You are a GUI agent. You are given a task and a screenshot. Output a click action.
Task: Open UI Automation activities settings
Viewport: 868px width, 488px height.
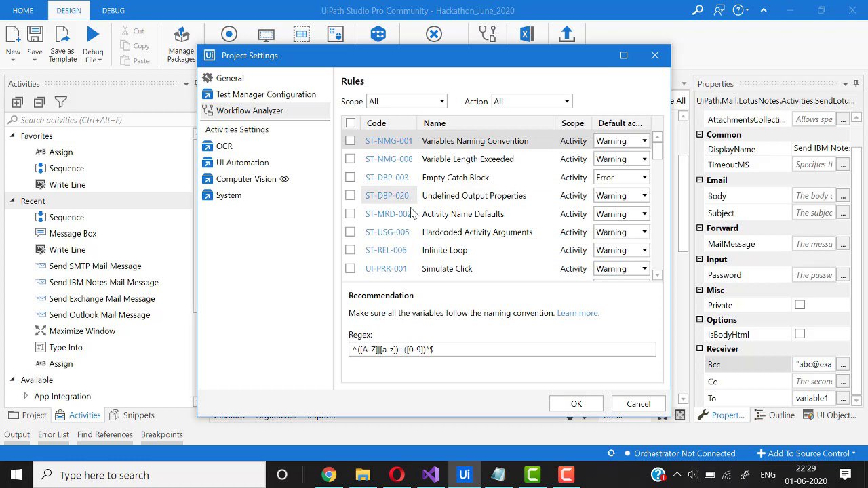click(x=242, y=163)
